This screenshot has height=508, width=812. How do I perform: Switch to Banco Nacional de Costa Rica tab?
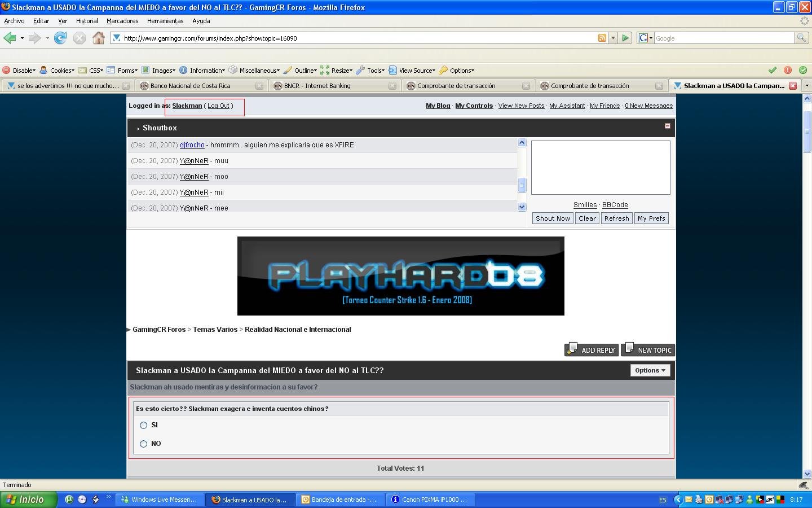[201, 86]
